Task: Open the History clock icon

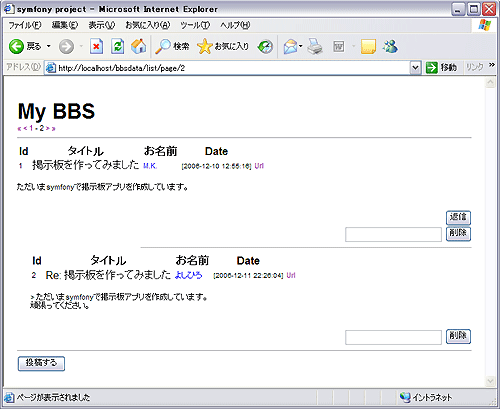Action: click(x=265, y=47)
